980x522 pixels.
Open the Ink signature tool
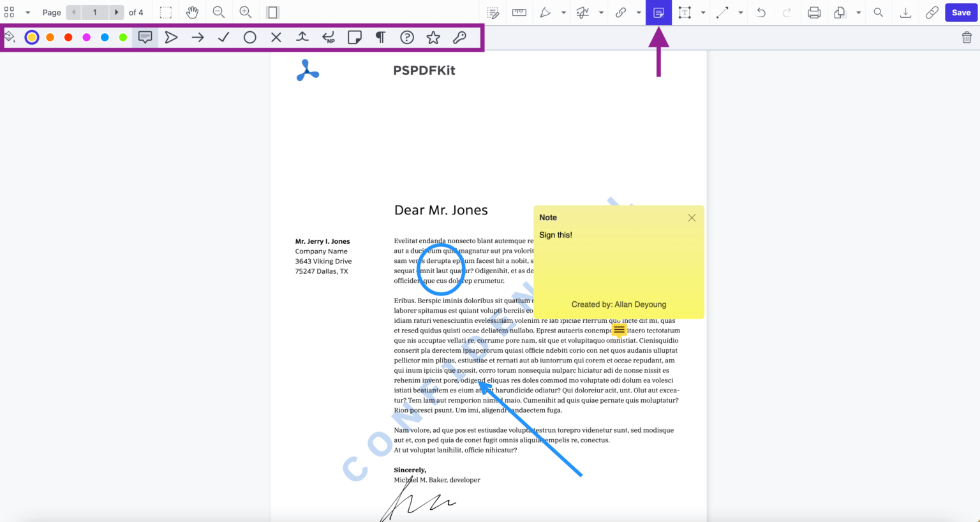coord(583,12)
